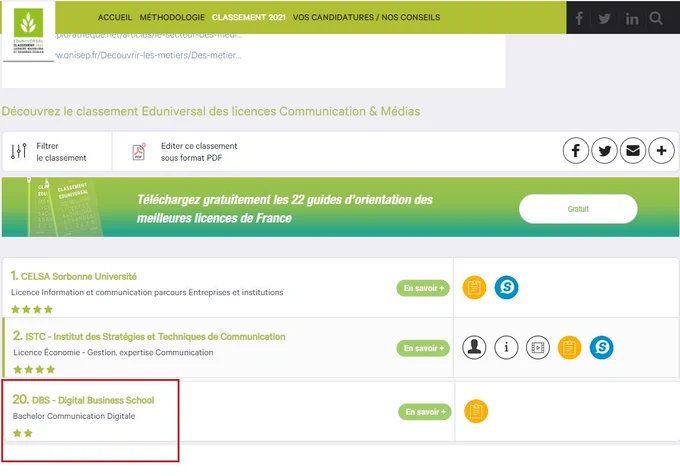Open the onisep.fr Decouvrir-les-metiers link
This screenshot has width=680, height=476.
tap(148, 55)
